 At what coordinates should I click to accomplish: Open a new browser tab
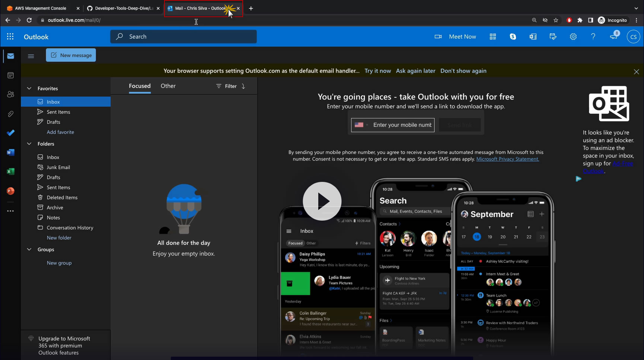[251, 8]
